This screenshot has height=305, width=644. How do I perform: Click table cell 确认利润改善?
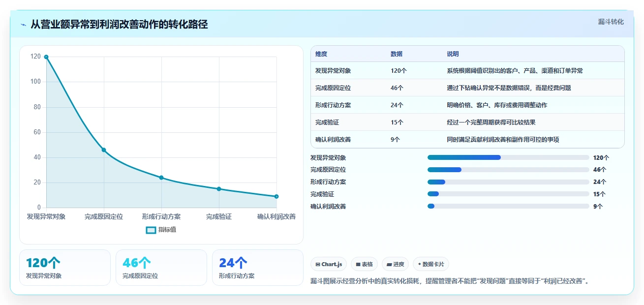(x=333, y=140)
